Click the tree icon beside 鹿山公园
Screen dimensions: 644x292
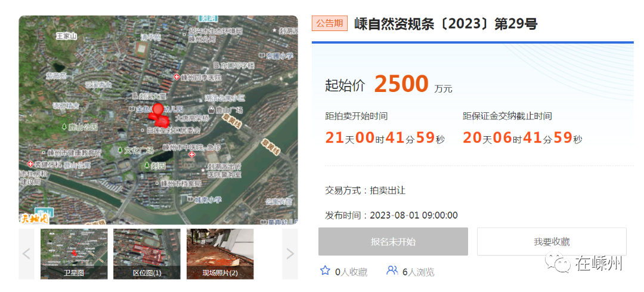click(64, 127)
